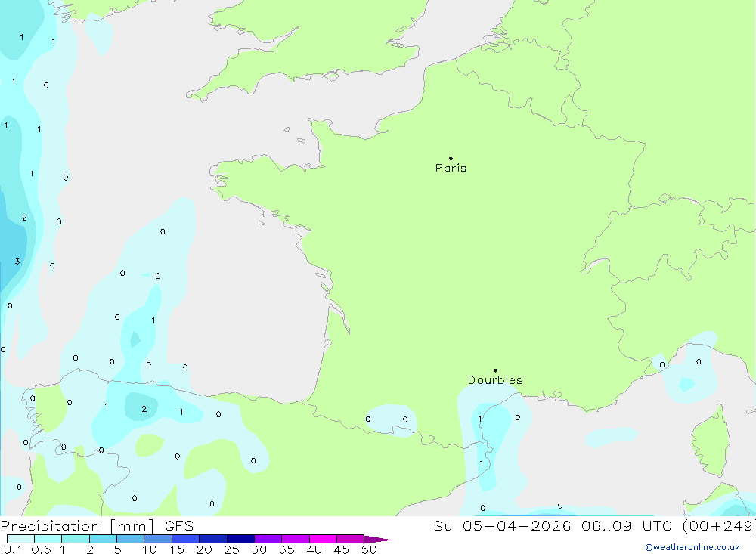Pick the 30–35 mm violet legend swatch

click(x=268, y=539)
